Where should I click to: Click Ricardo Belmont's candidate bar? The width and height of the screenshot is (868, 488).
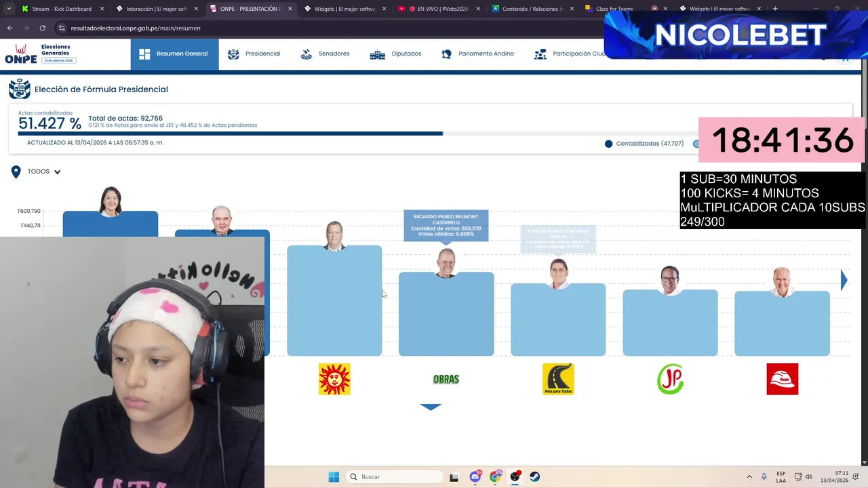point(446,314)
